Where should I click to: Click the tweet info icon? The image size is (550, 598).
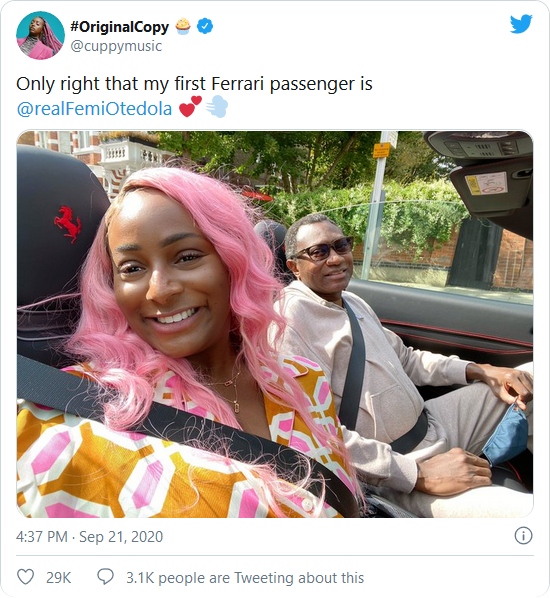(x=523, y=535)
